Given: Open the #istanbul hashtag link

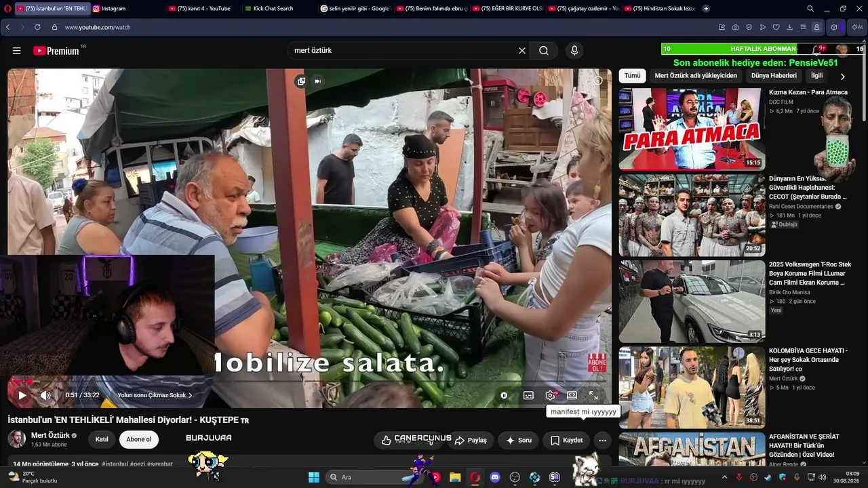Looking at the screenshot, I should click(x=115, y=464).
